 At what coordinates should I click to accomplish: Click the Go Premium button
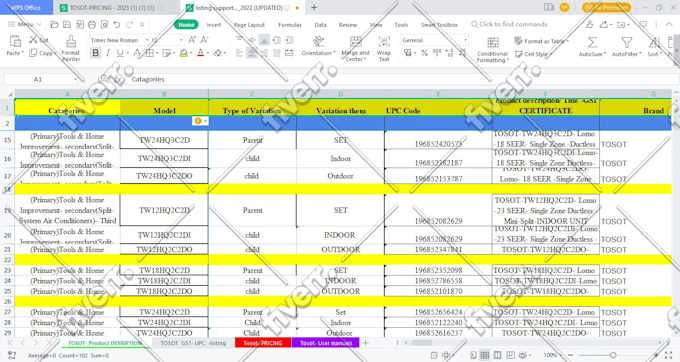(607, 7)
